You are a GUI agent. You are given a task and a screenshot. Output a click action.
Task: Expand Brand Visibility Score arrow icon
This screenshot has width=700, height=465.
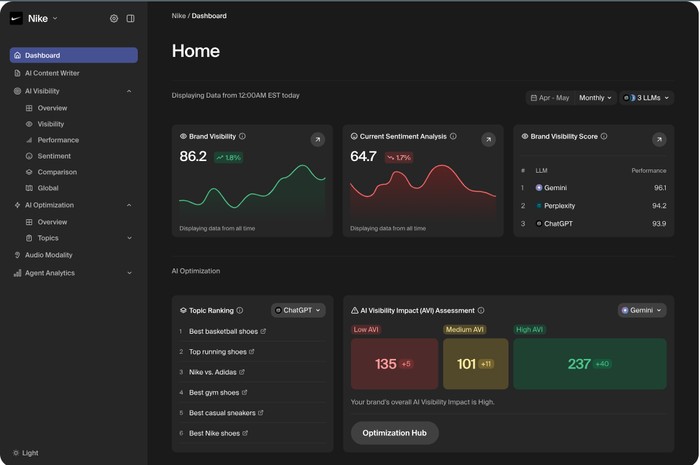(x=659, y=139)
